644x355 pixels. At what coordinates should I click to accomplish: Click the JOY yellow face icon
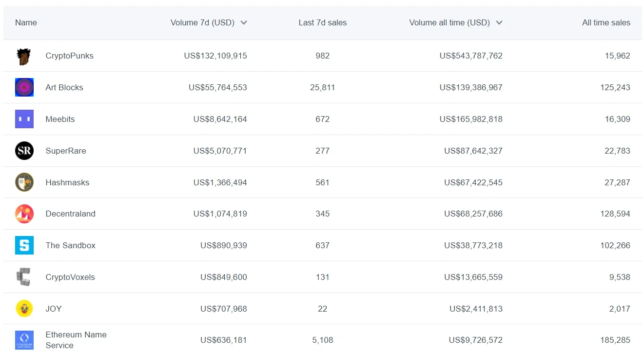coord(24,309)
